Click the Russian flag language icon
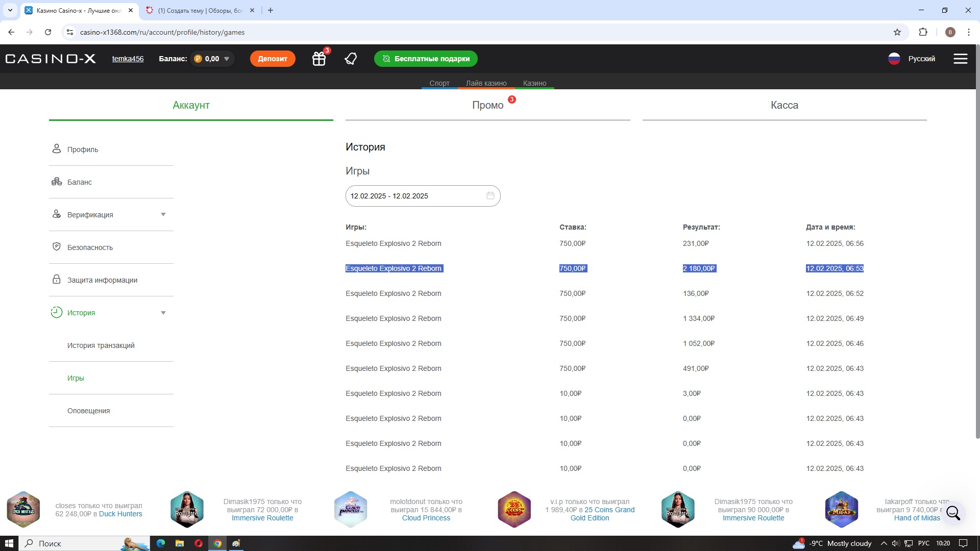The image size is (980, 551). [894, 59]
